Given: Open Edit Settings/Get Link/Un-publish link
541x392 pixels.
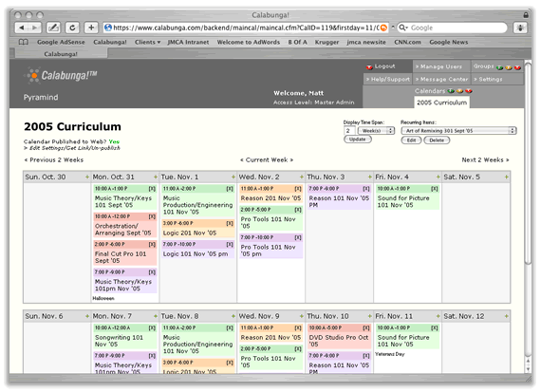Looking at the screenshot, I should pos(72,148).
